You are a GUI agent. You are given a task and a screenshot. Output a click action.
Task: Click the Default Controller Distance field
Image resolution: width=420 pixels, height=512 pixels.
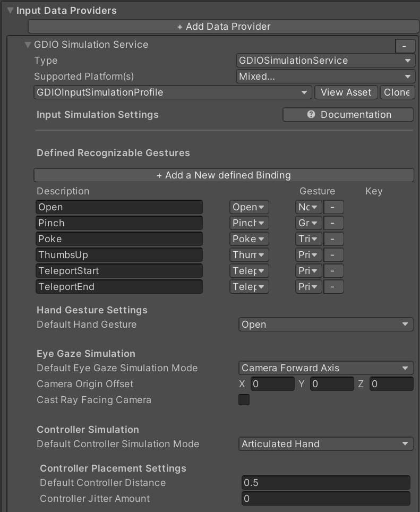click(325, 483)
